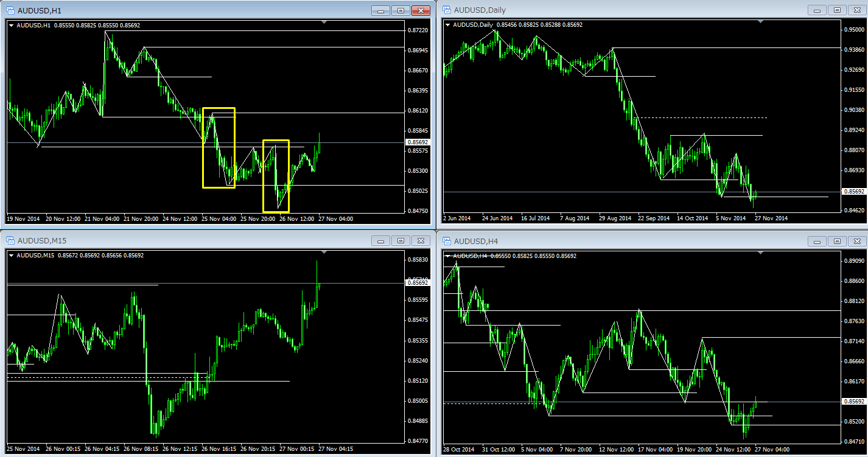Close the AUDUSD,H1 chart window
868x457 pixels.
click(x=421, y=10)
